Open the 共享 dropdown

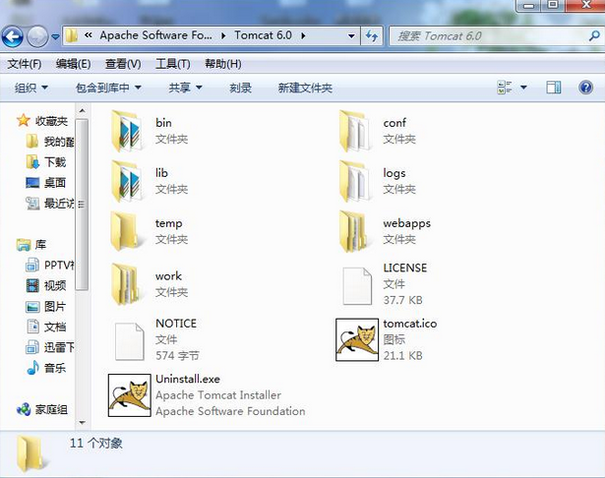[185, 88]
